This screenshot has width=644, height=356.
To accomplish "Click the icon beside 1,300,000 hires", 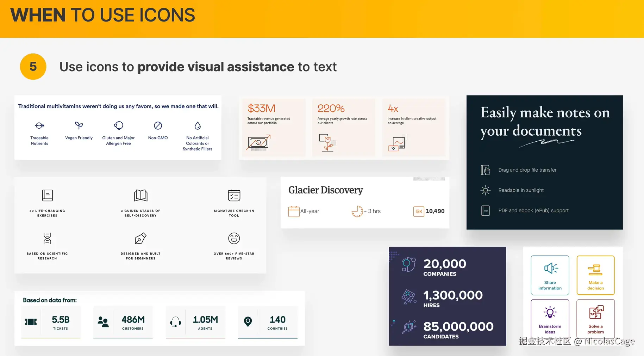I will coord(409,296).
